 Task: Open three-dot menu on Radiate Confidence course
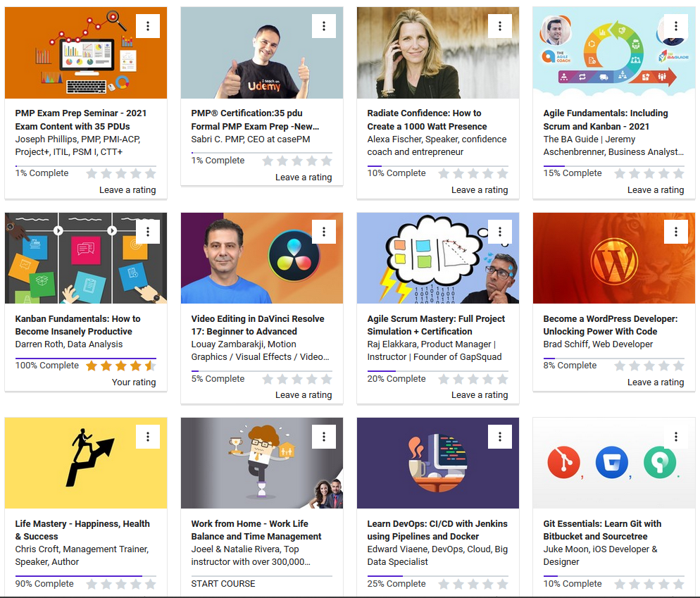tap(500, 26)
